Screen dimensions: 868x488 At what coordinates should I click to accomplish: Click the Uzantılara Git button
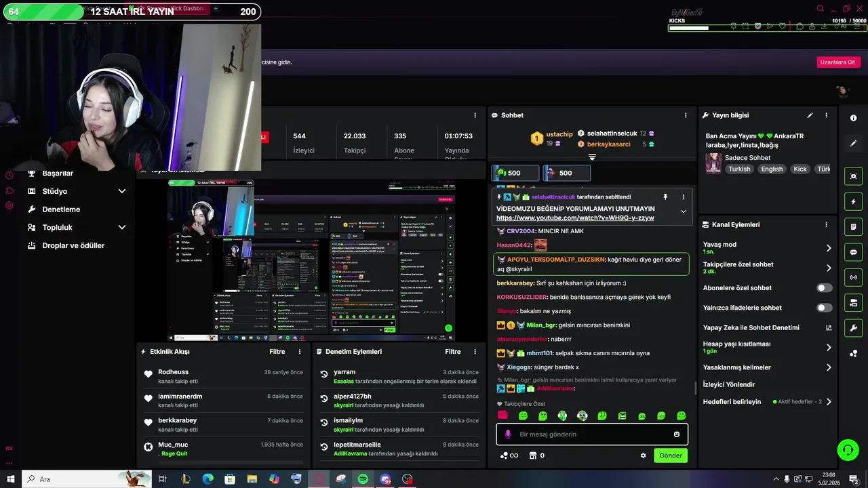837,62
